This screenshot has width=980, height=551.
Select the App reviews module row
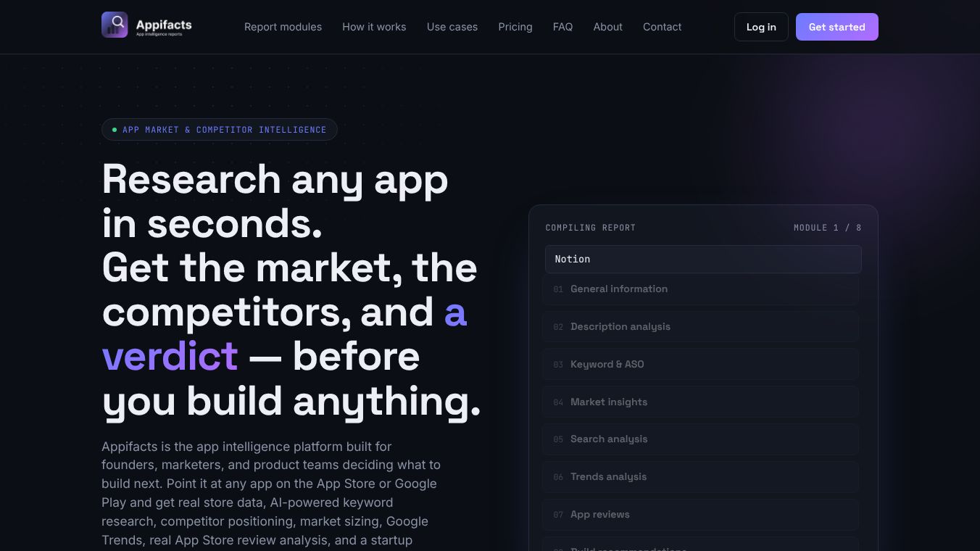coord(700,515)
